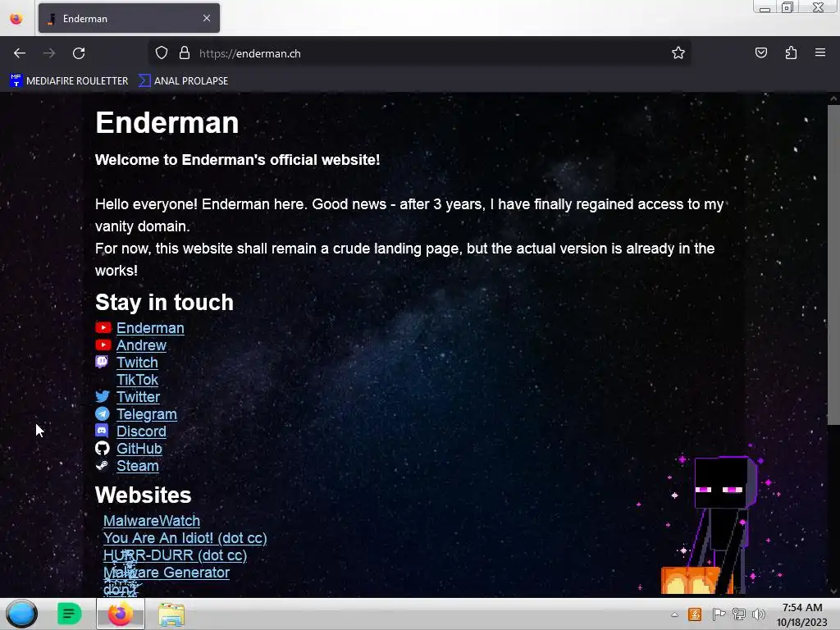Open the volume speaker tray icon
The width and height of the screenshot is (840, 630).
pos(758,614)
